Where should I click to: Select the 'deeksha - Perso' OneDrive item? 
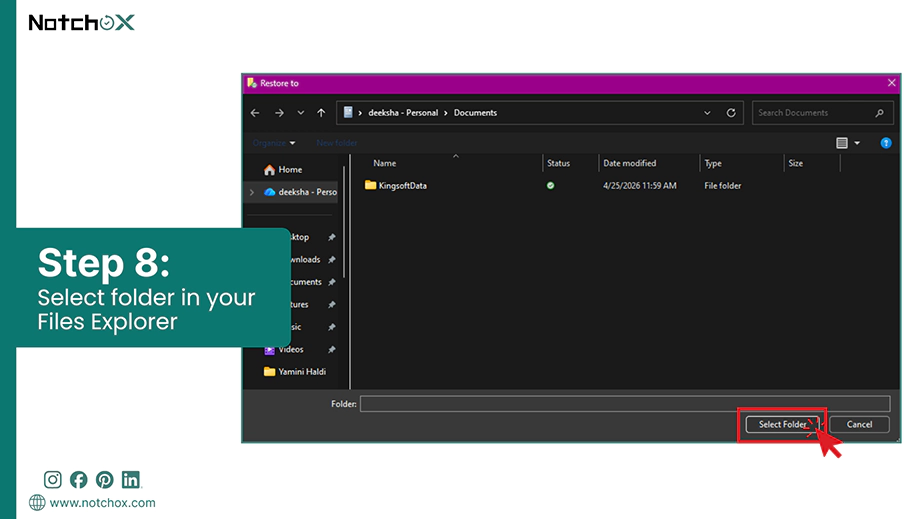pos(300,192)
